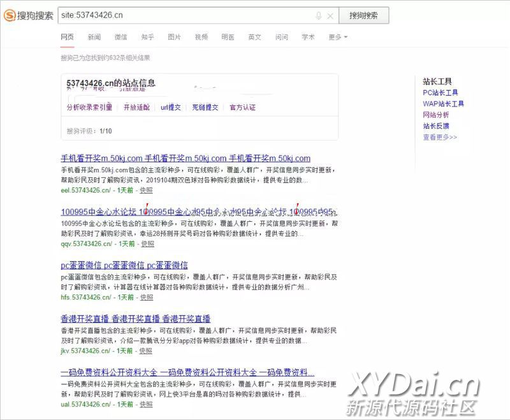Open the 视频 tab

coord(201,37)
